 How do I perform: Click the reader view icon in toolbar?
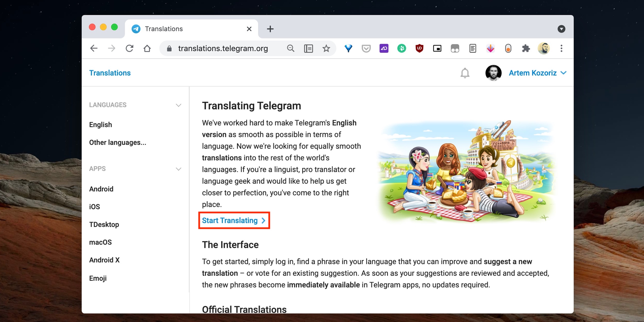point(308,48)
